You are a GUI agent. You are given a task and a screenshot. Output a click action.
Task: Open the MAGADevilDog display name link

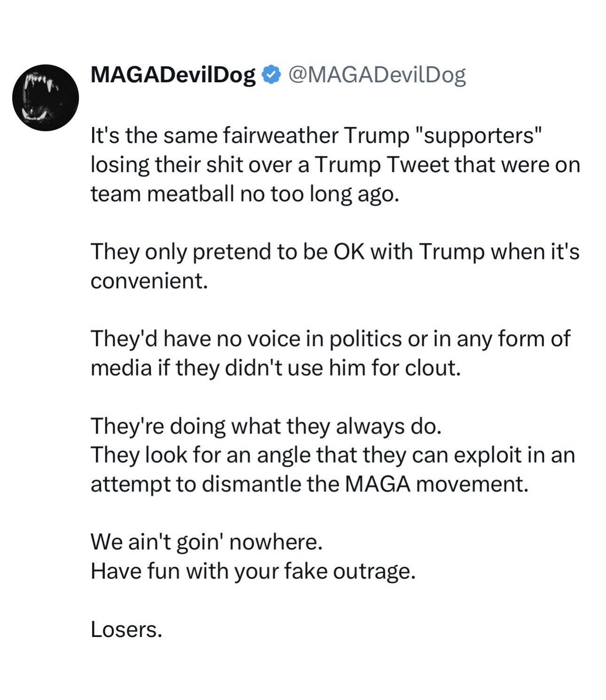(172, 75)
